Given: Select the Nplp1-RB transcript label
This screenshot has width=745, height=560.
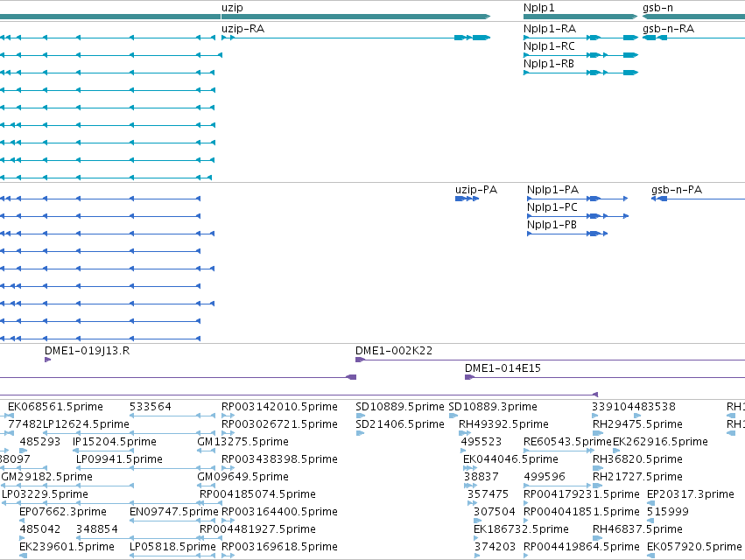Looking at the screenshot, I should click(x=549, y=64).
